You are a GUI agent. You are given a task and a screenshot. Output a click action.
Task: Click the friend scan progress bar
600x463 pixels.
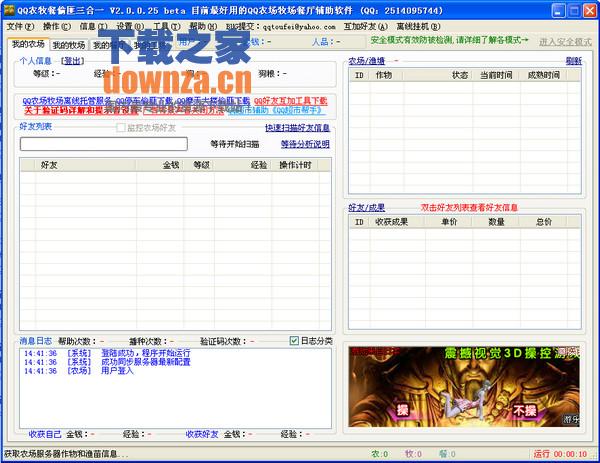tap(104, 144)
